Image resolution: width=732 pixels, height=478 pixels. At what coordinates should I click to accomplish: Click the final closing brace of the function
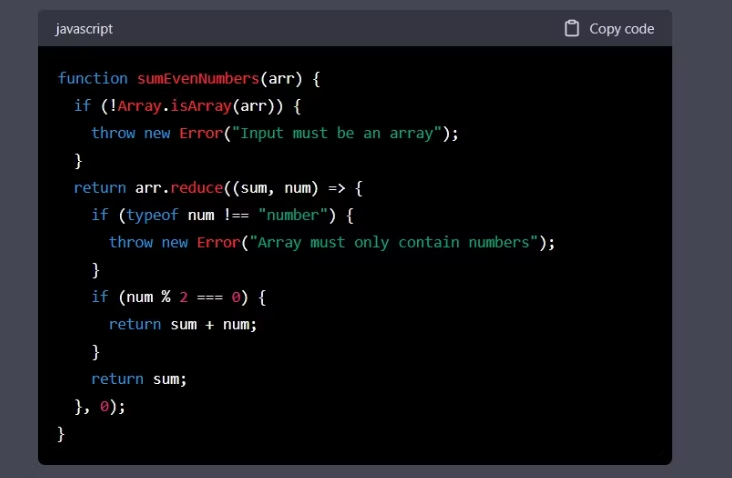coord(61,433)
